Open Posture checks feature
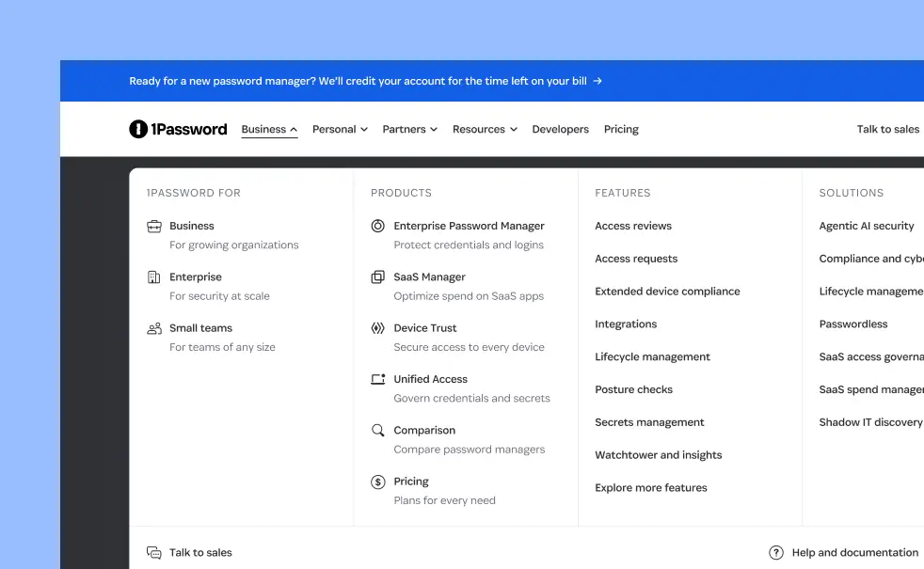This screenshot has width=924, height=569. [x=633, y=389]
